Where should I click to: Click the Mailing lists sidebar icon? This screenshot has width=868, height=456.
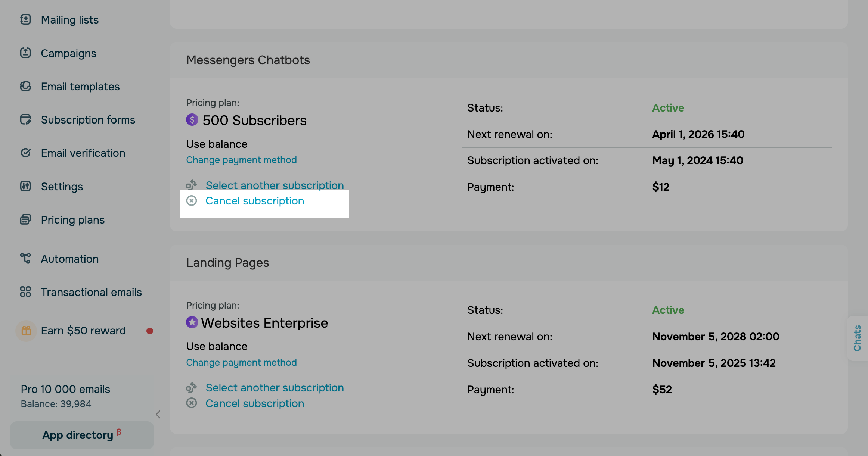[25, 19]
